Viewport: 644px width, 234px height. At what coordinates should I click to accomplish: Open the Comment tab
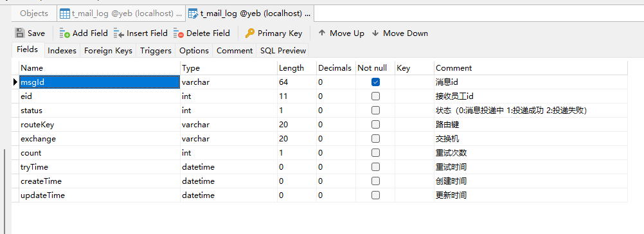pos(235,51)
